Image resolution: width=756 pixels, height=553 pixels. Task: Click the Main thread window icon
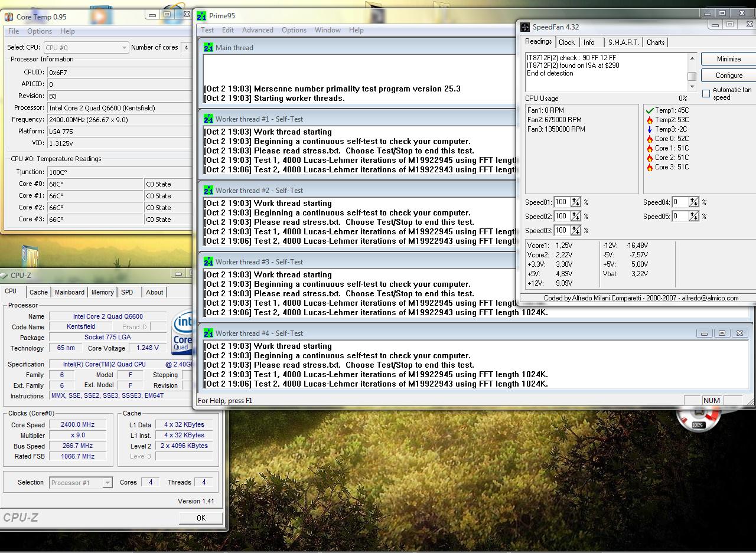(208, 47)
